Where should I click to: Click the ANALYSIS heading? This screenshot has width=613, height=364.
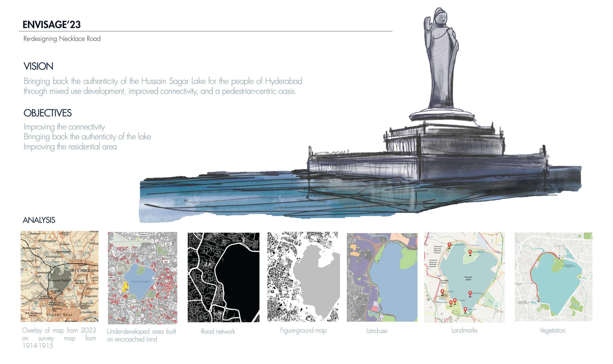[39, 220]
